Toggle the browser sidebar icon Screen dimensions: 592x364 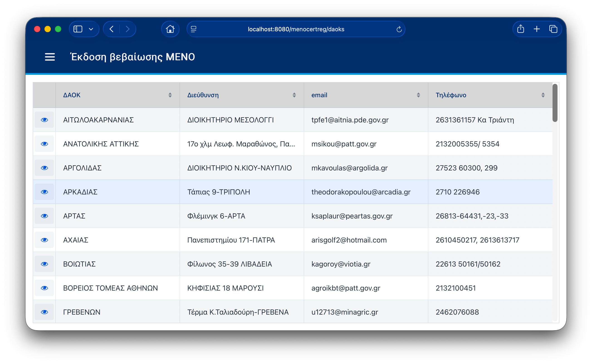point(78,29)
